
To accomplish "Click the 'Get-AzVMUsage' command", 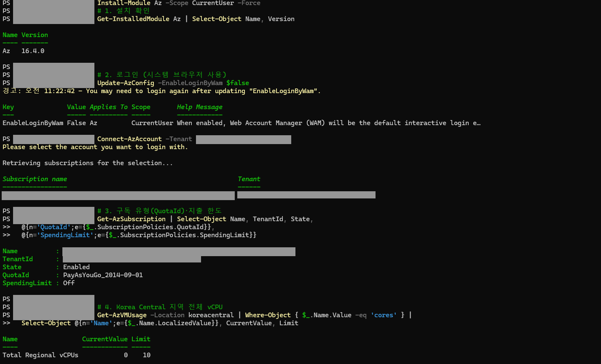I will click(122, 315).
